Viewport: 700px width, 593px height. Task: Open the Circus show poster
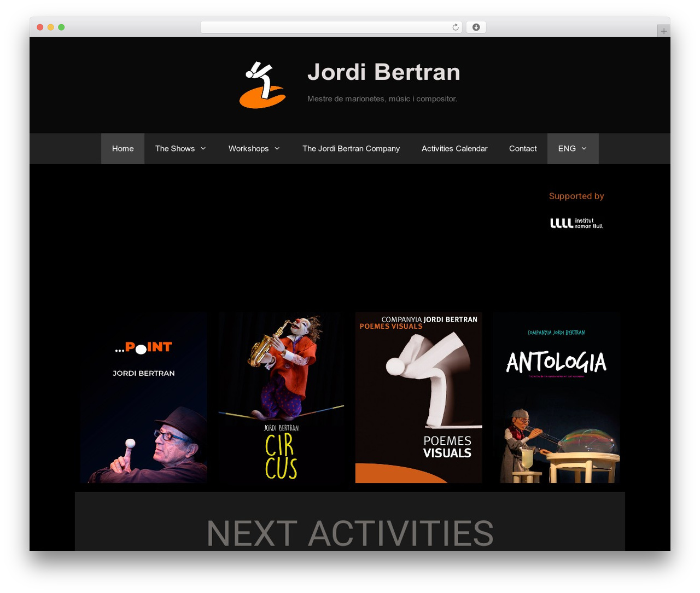pos(281,398)
